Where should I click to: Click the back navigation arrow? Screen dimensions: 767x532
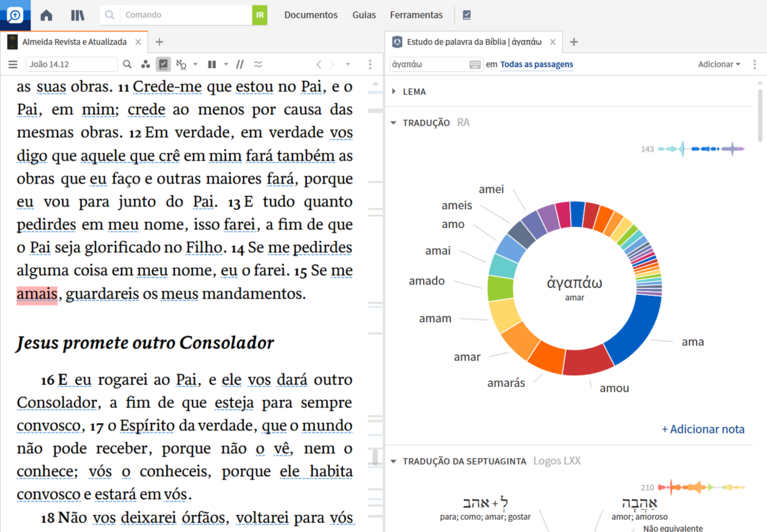319,64
